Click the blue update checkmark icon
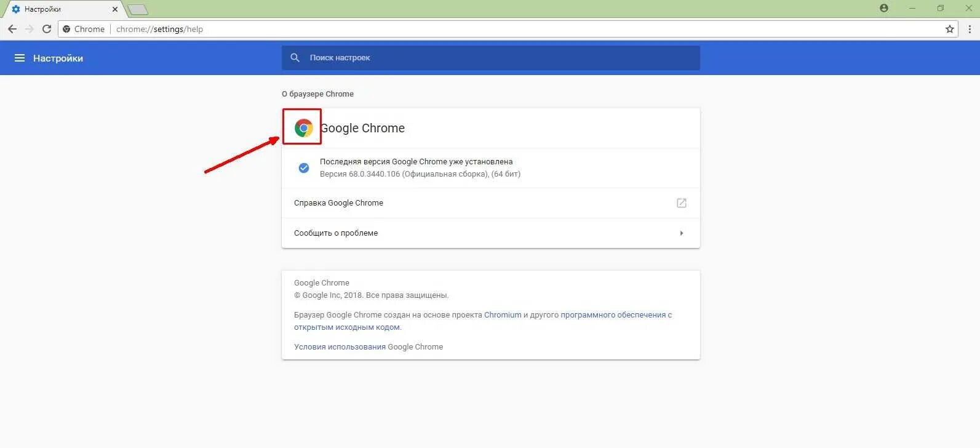980x448 pixels. pyautogui.click(x=304, y=168)
